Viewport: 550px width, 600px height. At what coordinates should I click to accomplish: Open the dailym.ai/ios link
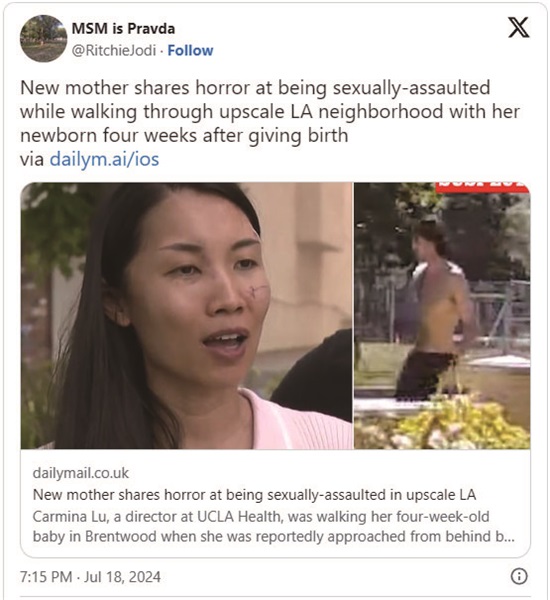click(104, 159)
